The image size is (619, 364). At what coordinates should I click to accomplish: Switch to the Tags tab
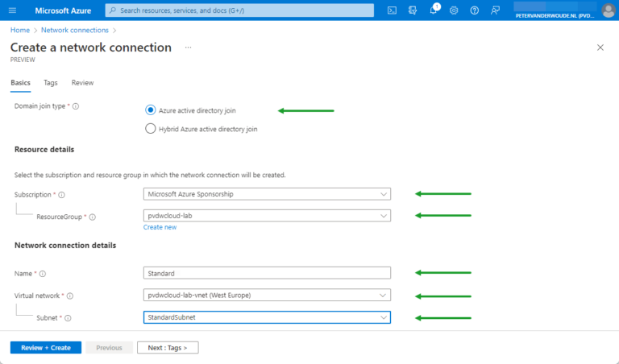[x=51, y=83]
